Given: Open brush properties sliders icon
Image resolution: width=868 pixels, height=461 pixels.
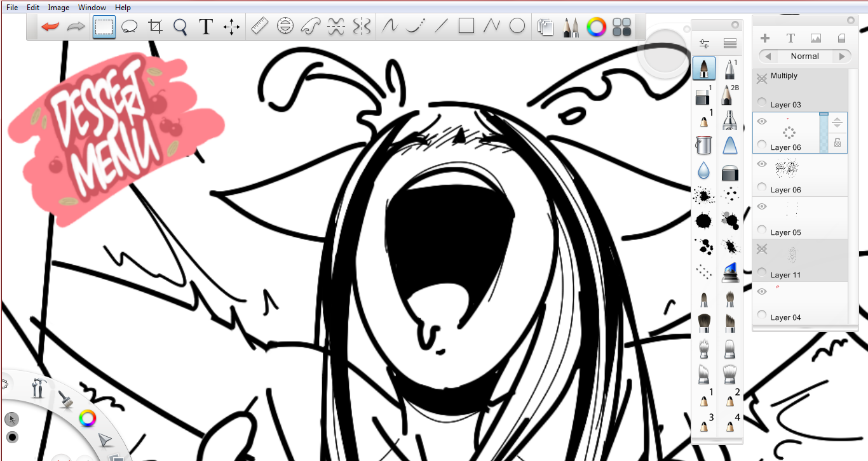Looking at the screenshot, I should 704,44.
